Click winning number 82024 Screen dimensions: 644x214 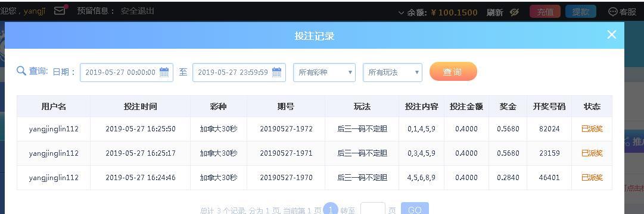pos(549,129)
